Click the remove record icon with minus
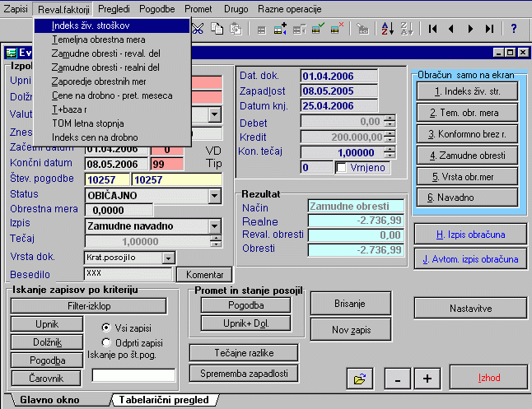This screenshot has height=409, width=532. pos(299,30)
